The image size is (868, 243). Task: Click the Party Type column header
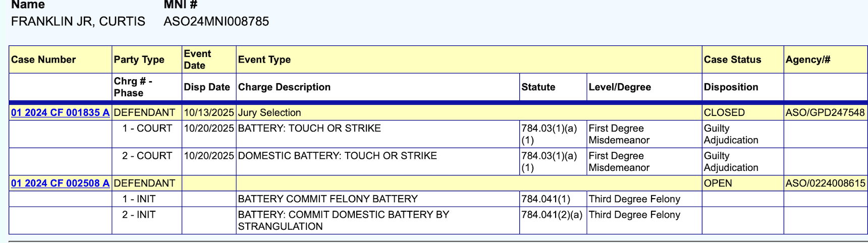tap(139, 59)
